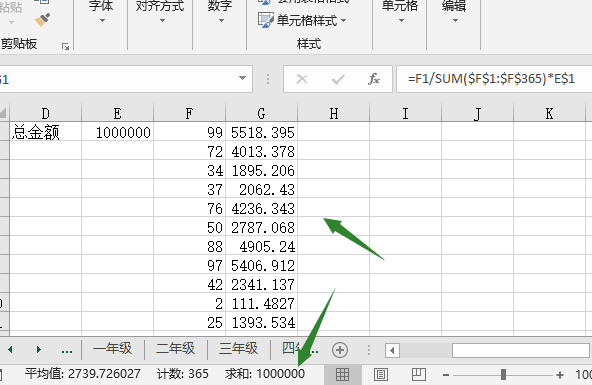Select cell with value 5406.912
This screenshot has width=592, height=385.
click(x=261, y=265)
